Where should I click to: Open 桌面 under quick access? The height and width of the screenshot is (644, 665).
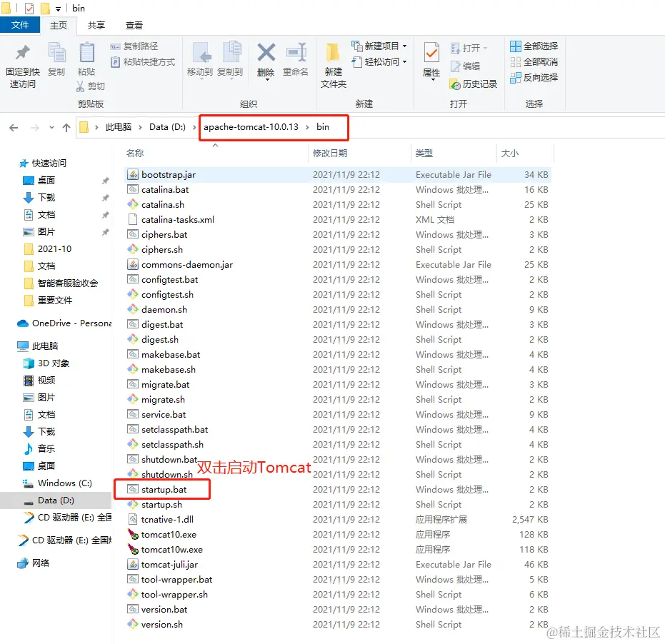pos(39,181)
